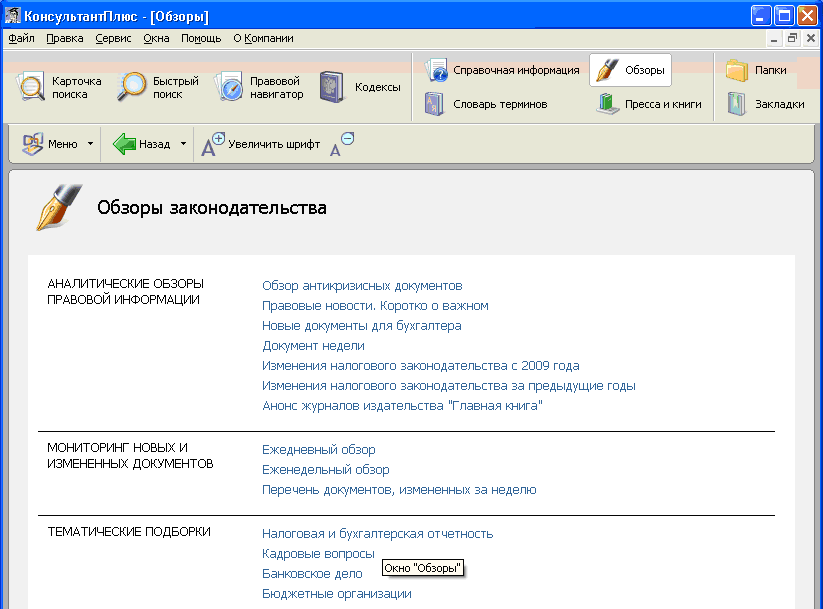Open Перечень документов, измененных за неделю
The image size is (823, 609).
pos(399,489)
